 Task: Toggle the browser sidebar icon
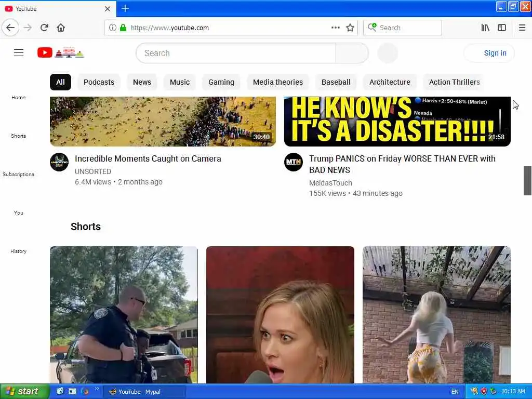(502, 28)
